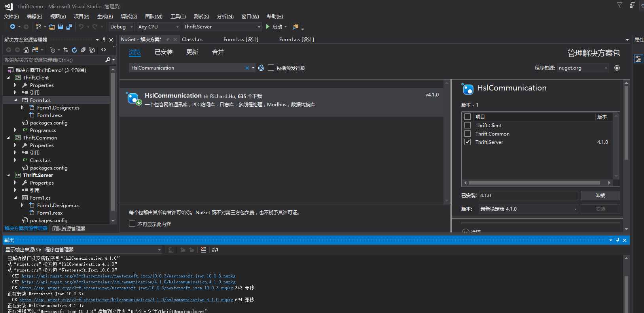Image resolution: width=644 pixels, height=313 pixels.
Task: Click the 启动 start button text
Action: [x=277, y=27]
